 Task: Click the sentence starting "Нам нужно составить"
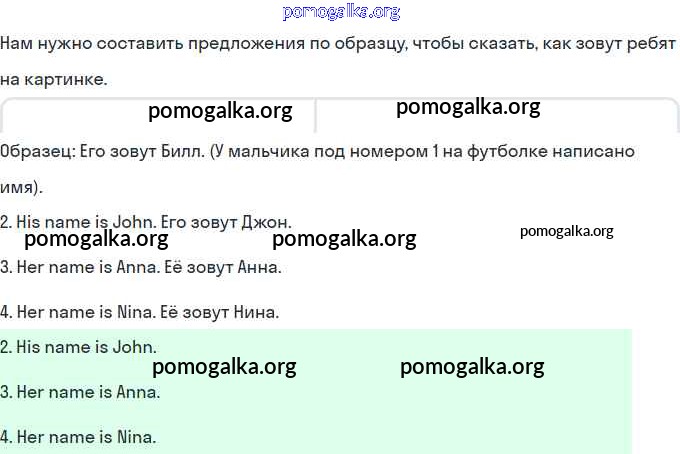(340, 46)
